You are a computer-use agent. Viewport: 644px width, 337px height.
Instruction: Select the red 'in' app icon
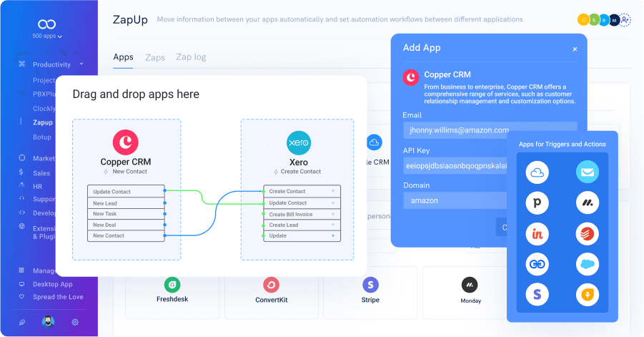[538, 234]
